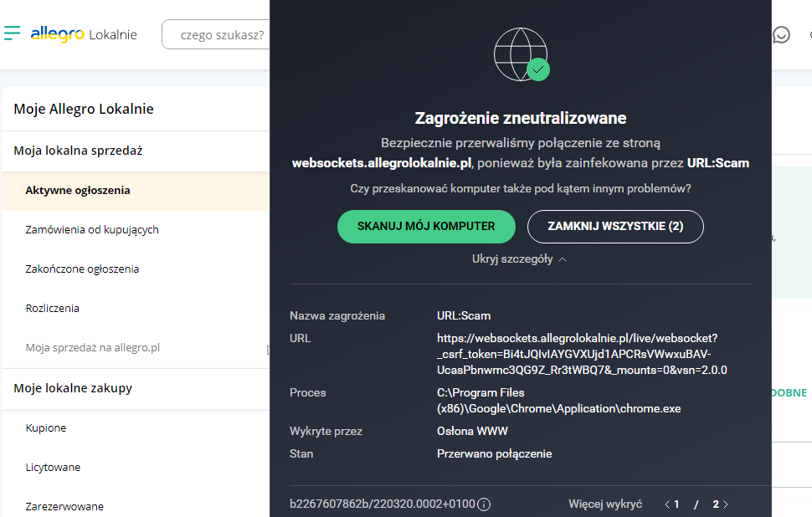Open Aktywne ogłoszenia in sidebar
812x517 pixels.
pos(136,191)
